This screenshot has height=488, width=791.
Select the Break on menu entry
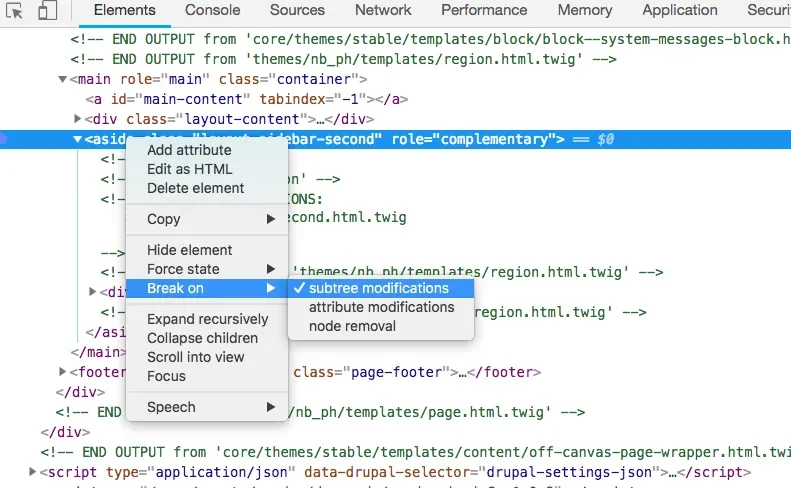tap(207, 288)
